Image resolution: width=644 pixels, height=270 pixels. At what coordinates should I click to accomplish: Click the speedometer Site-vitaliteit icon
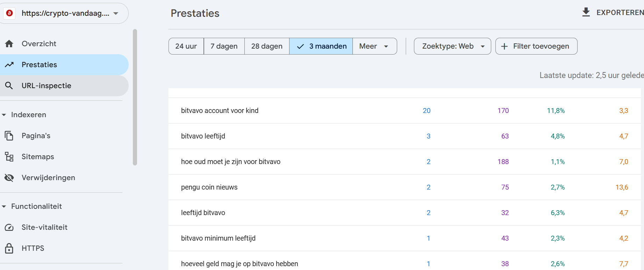pos(9,227)
